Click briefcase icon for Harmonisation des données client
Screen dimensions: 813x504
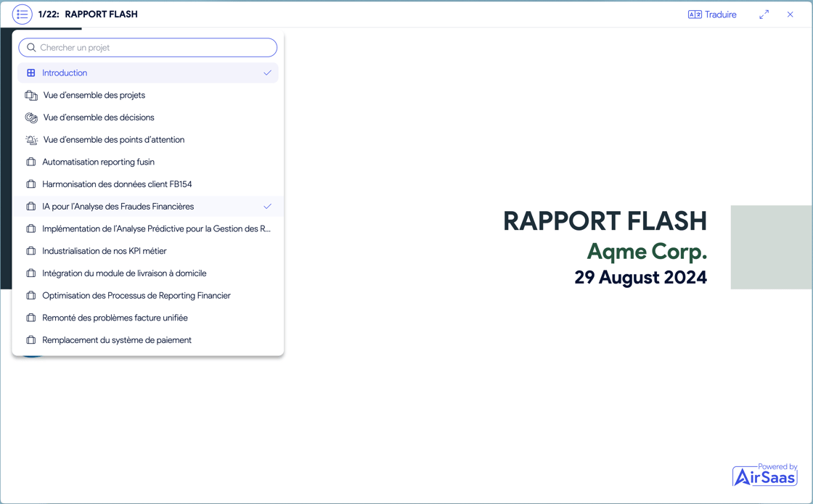pos(31,184)
